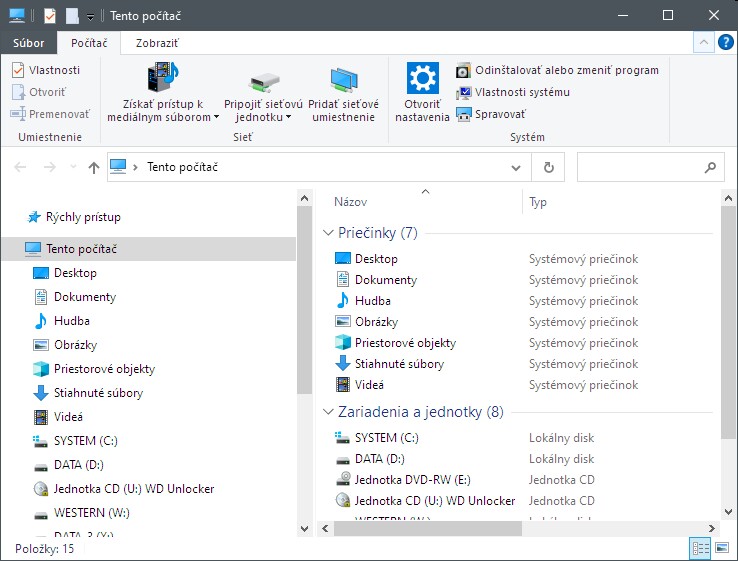Viewport: 738px width, 561px height.
Task: Open the Súbor menu tab
Action: [29, 43]
